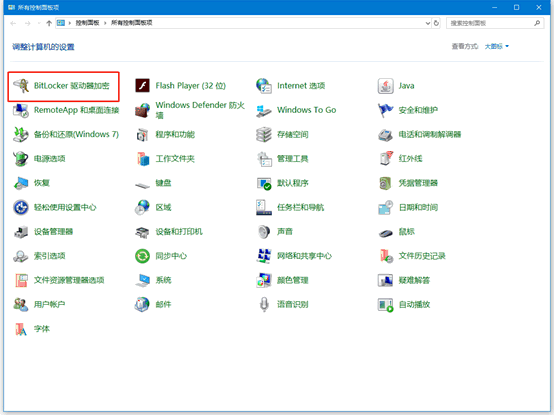The width and height of the screenshot is (554, 415).
Task: Open 文件资源管理器选项 icon
Action: click(x=21, y=280)
